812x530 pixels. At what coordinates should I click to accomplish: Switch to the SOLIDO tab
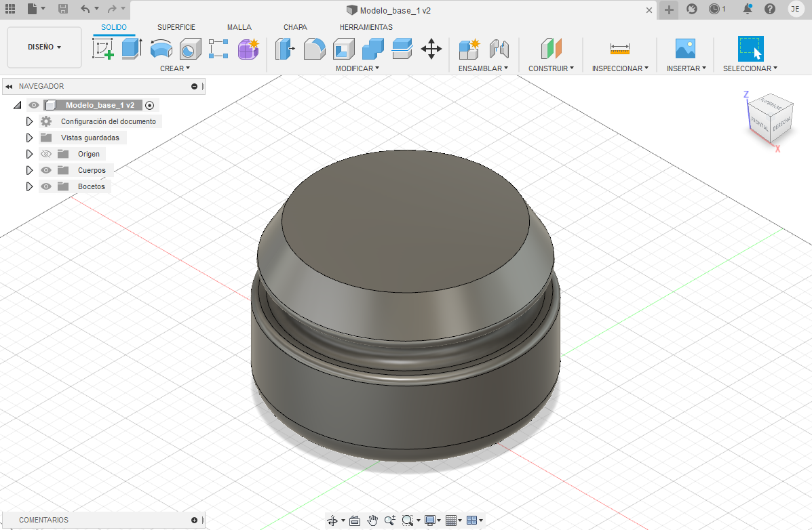(x=114, y=27)
